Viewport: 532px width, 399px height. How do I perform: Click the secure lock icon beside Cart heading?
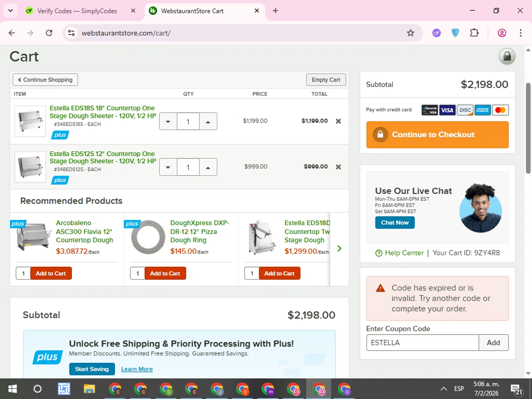click(x=507, y=56)
